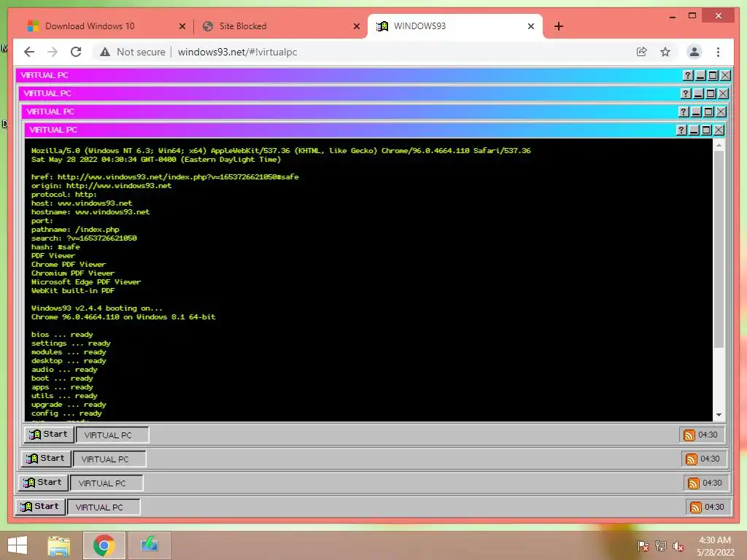Click the 'bios ... ready' line

pyautogui.click(x=62, y=334)
